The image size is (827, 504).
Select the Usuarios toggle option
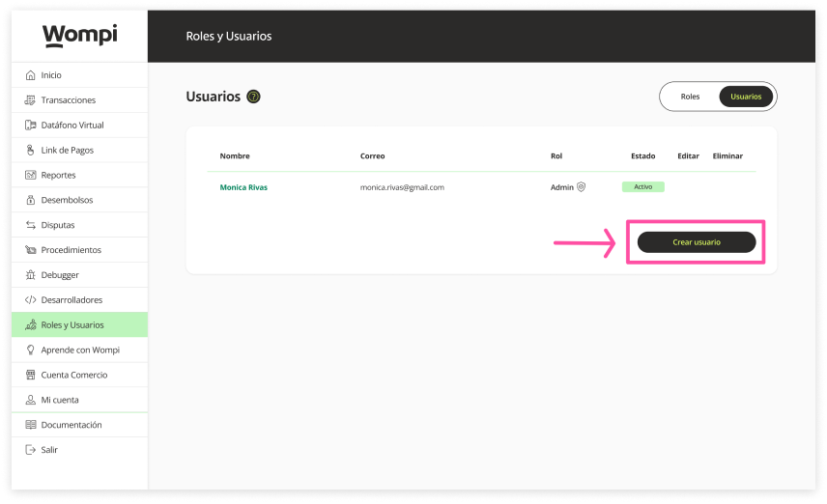pos(746,97)
